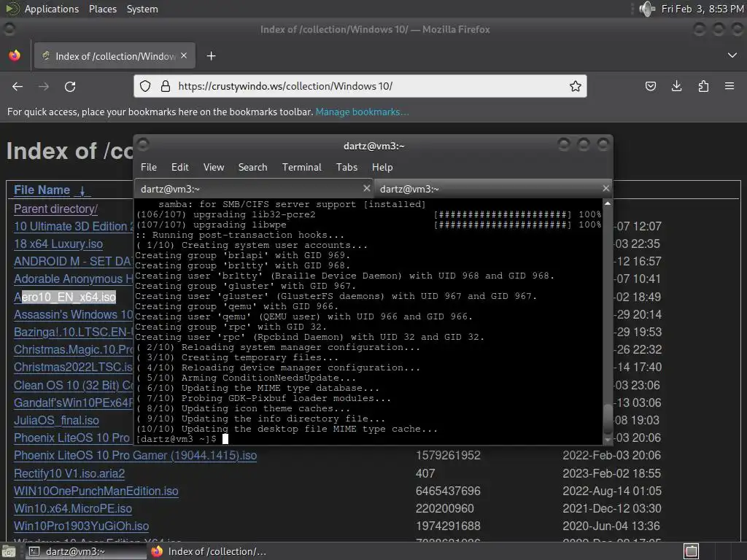The image size is (747, 560).
Task: Open Win10Pro1903YuGiOh.iso link
Action: [81, 526]
